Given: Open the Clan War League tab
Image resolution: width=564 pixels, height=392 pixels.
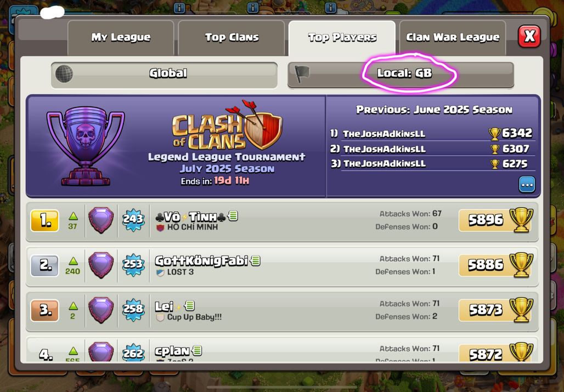Looking at the screenshot, I should tap(453, 37).
